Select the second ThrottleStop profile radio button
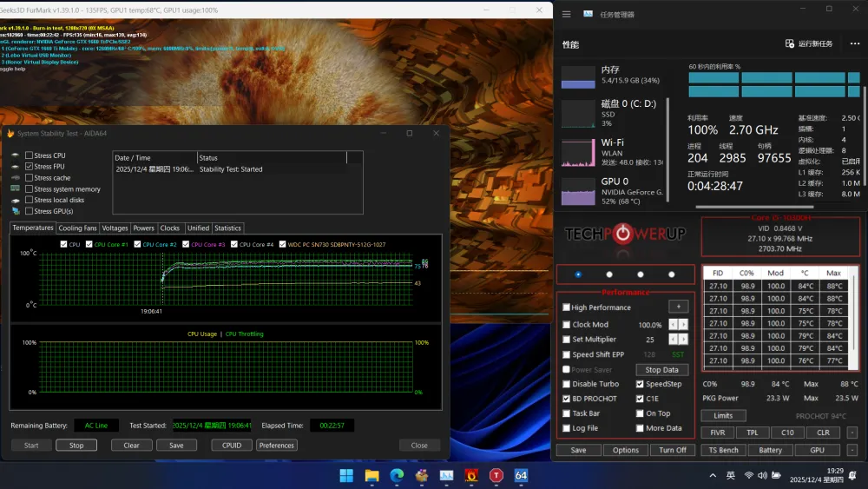The image size is (868, 489). tap(609, 274)
